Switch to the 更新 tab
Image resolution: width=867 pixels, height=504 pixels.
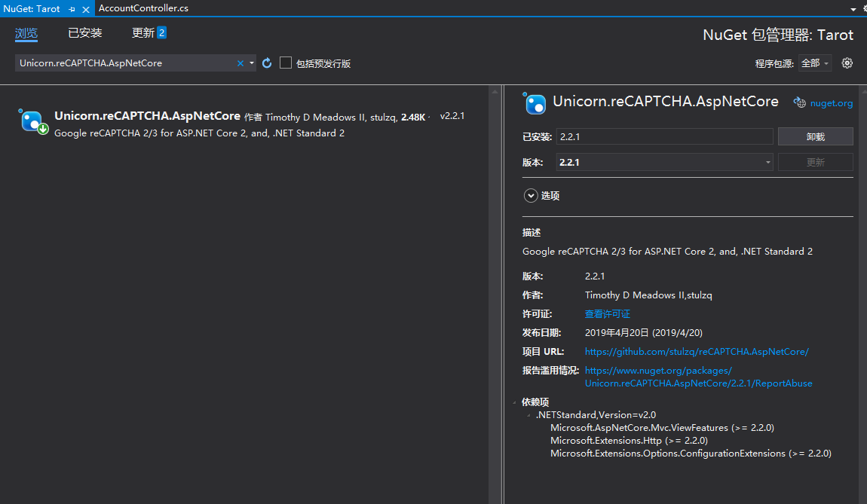[143, 33]
